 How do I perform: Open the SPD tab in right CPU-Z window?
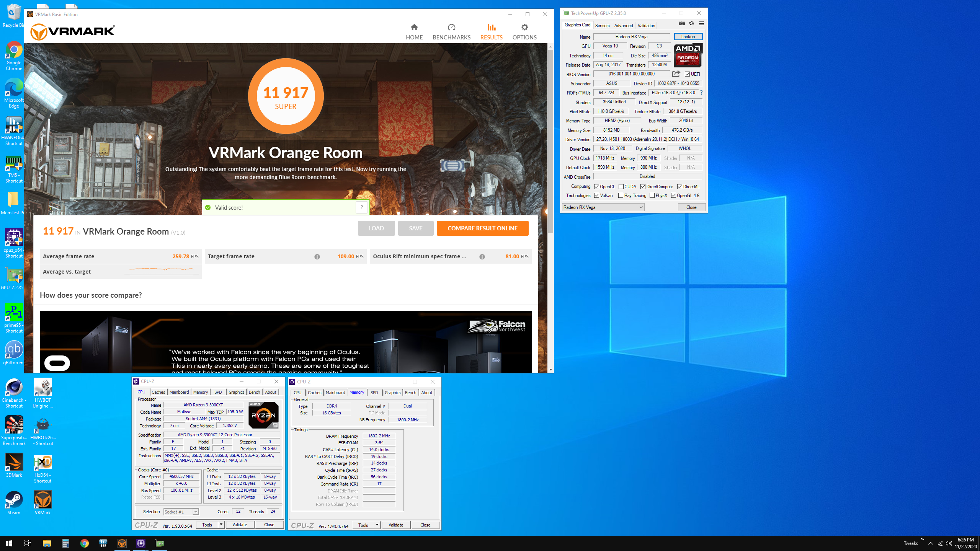tap(374, 393)
